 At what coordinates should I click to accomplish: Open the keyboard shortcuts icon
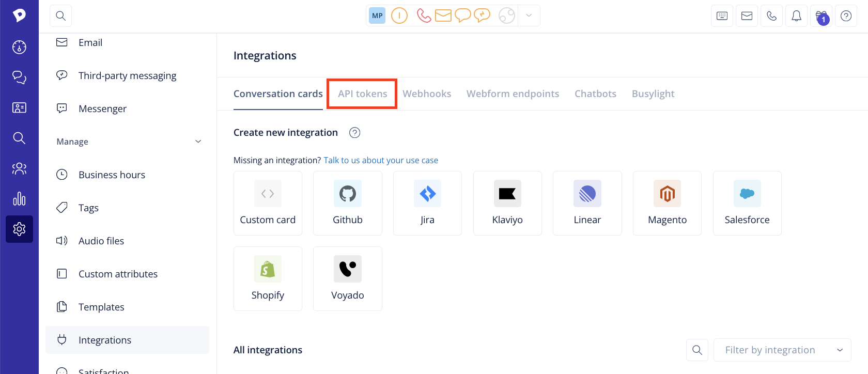pyautogui.click(x=722, y=16)
